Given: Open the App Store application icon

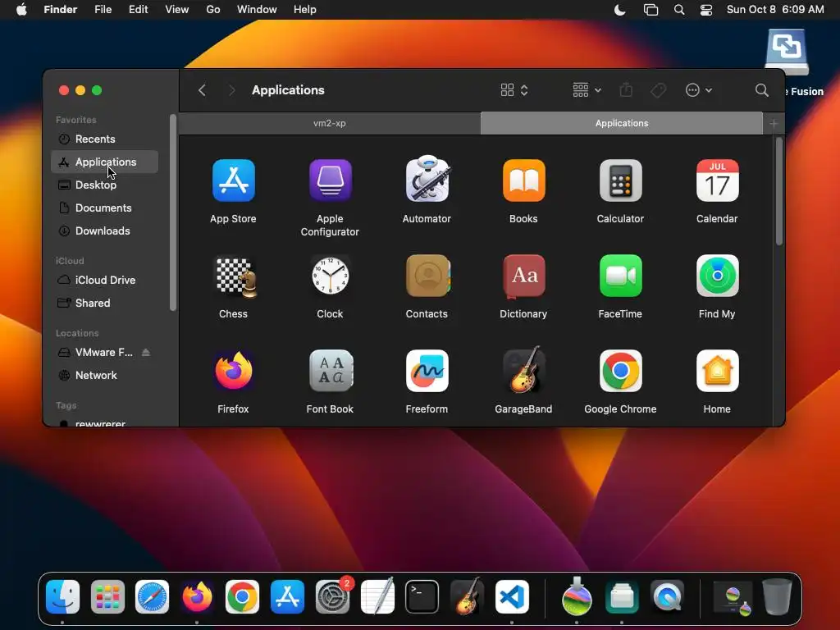Looking at the screenshot, I should (x=233, y=180).
